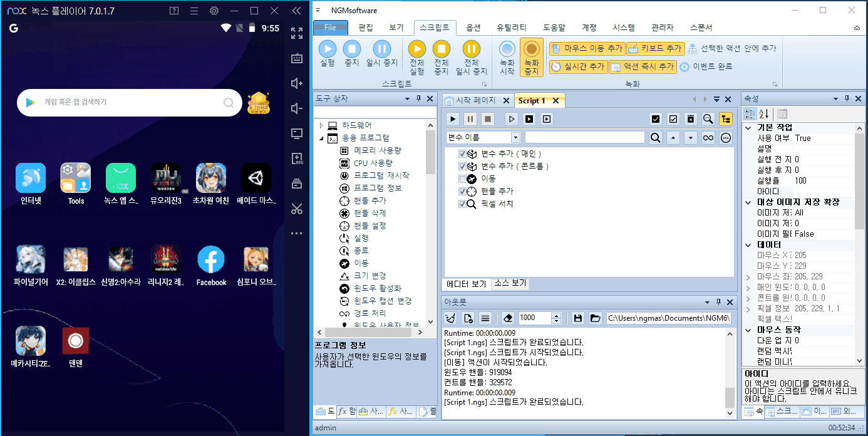
Task: Click 마우스 이동 추가 toggle button
Action: (x=587, y=48)
